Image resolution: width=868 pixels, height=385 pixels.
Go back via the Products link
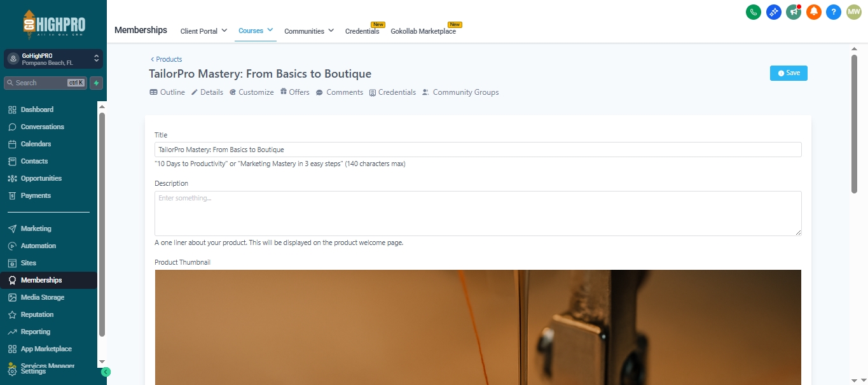point(167,59)
